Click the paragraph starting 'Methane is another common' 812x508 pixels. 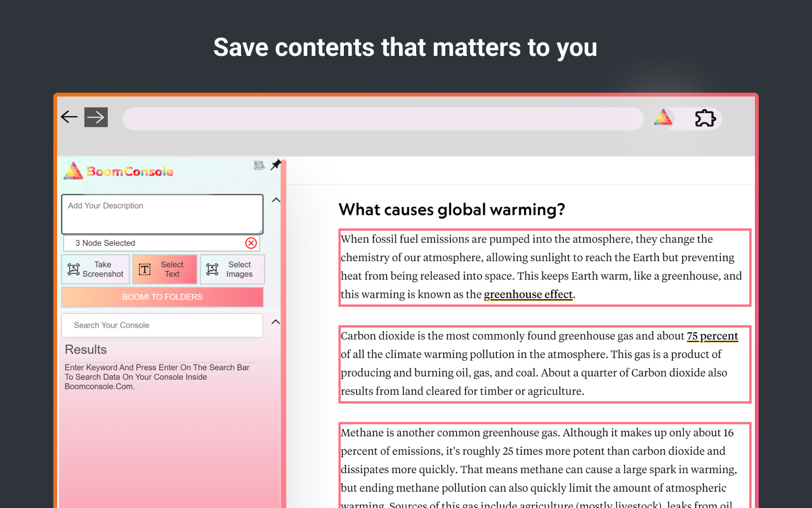(x=545, y=465)
